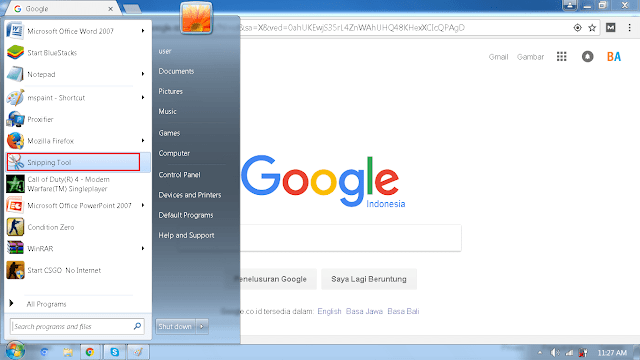This screenshot has width=640, height=360.
Task: Bookmark this page with star icon
Action: pyautogui.click(x=592, y=28)
